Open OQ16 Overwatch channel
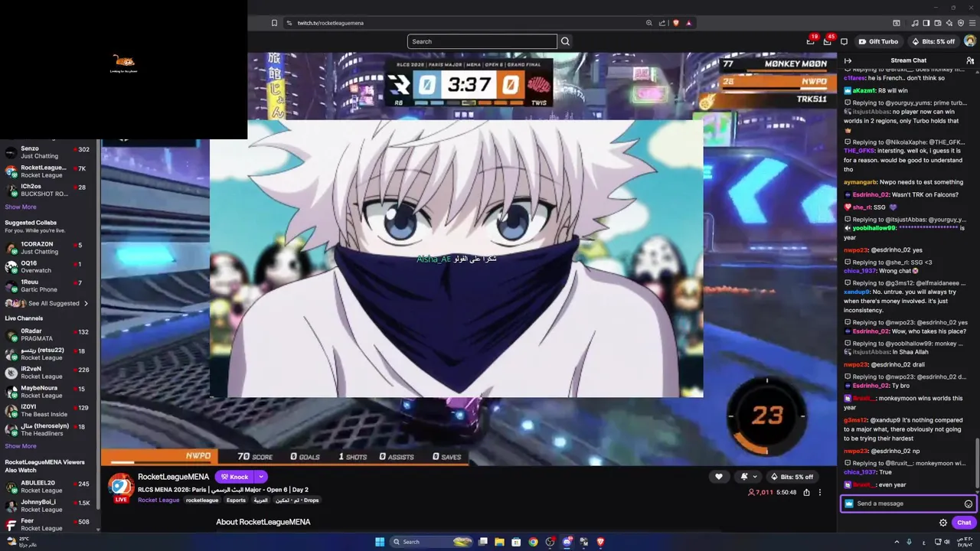The height and width of the screenshot is (551, 980). tap(49, 266)
